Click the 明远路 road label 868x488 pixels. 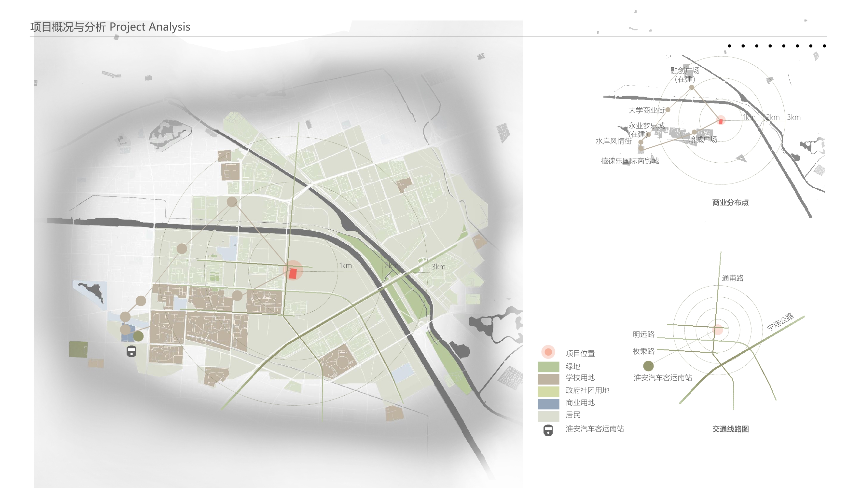coord(643,334)
